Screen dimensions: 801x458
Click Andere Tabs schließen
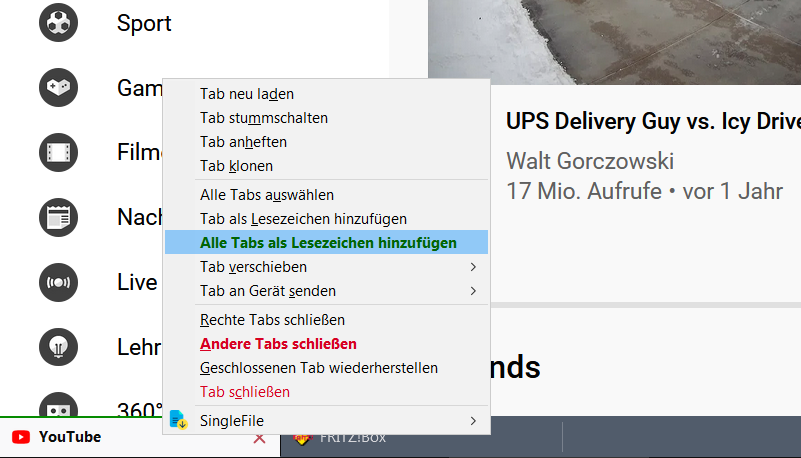[278, 344]
